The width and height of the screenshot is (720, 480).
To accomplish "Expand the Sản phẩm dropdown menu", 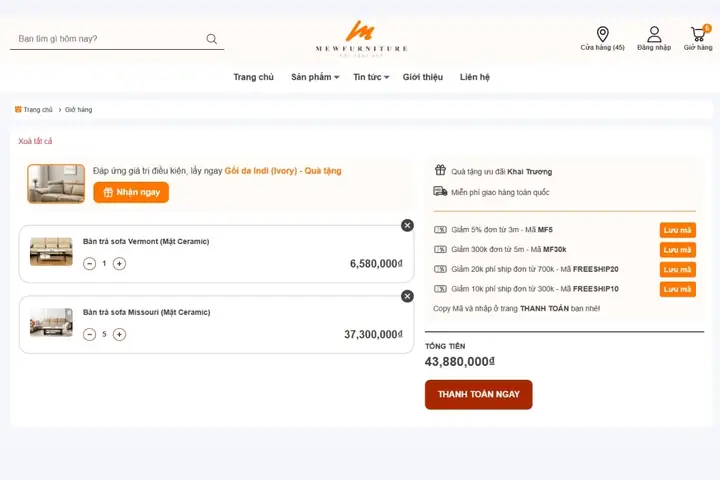I will (315, 77).
